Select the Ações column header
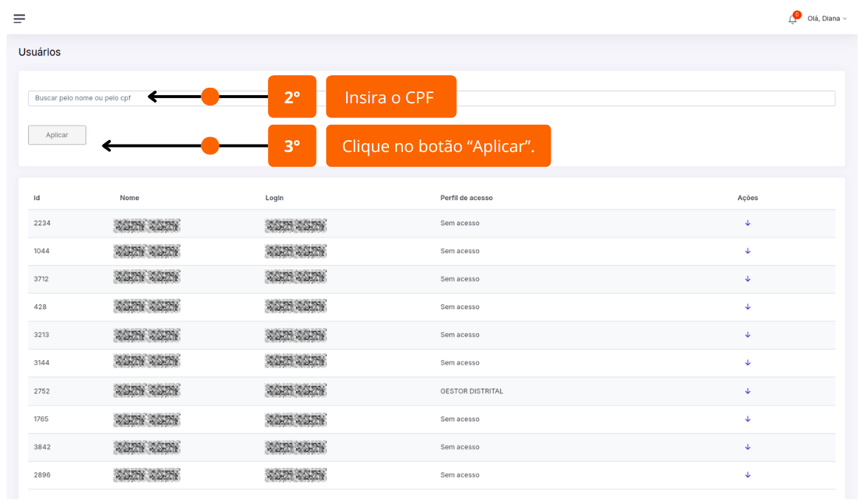 tap(747, 198)
